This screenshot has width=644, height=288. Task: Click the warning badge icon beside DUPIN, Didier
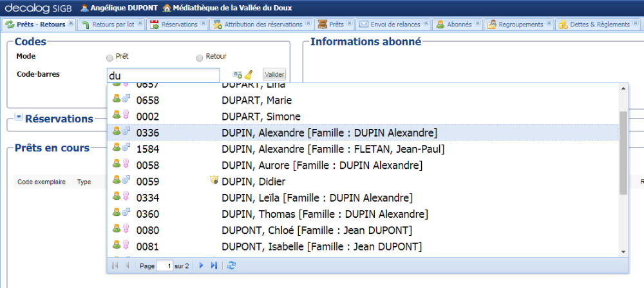(214, 180)
